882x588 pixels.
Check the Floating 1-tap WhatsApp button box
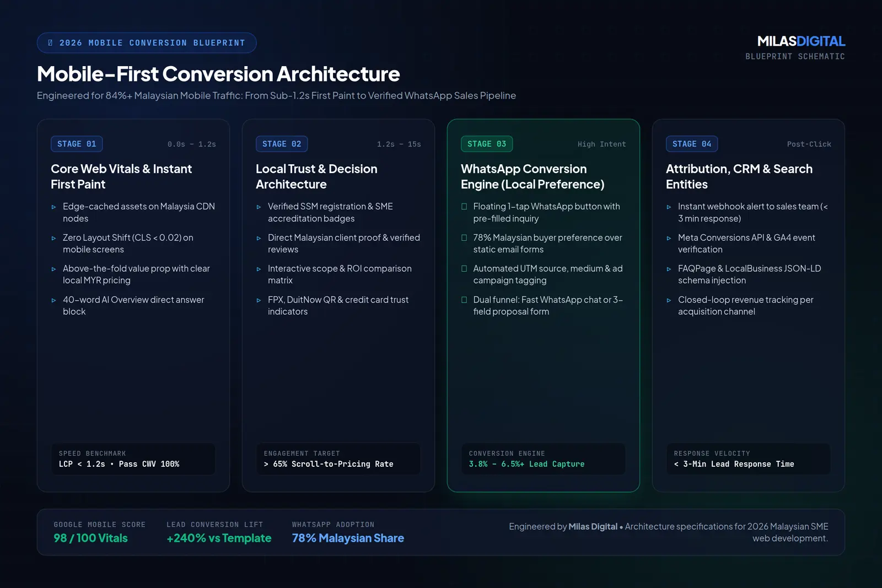click(x=464, y=207)
